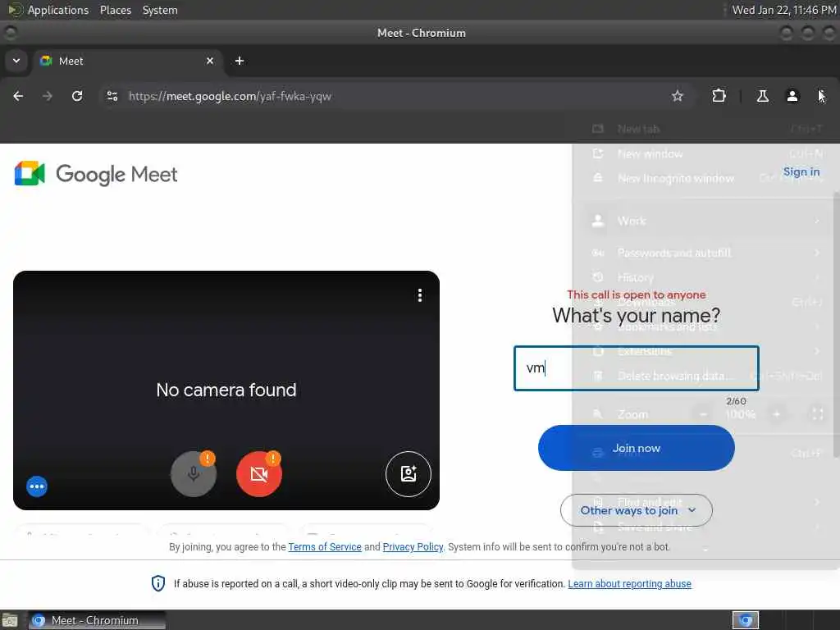Viewport: 840px width, 630px height.
Task: Expand Passwords and autofill submenu
Action: point(705,253)
